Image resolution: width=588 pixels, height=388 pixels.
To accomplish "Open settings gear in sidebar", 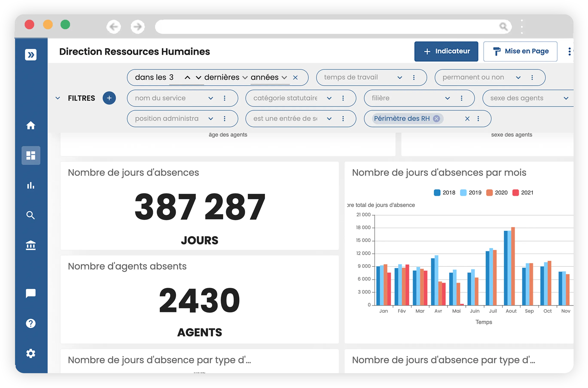I will [31, 353].
